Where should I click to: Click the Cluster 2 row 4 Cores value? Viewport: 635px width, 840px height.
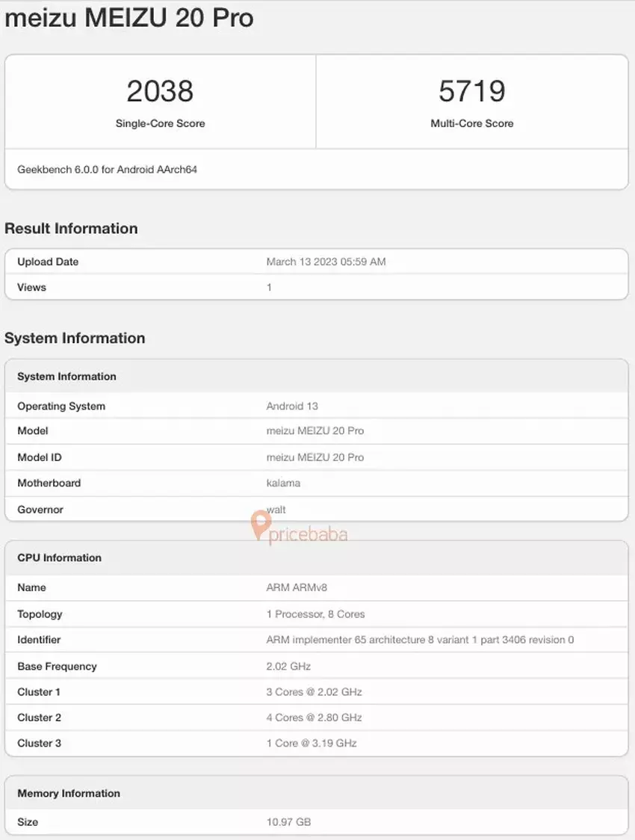click(314, 717)
